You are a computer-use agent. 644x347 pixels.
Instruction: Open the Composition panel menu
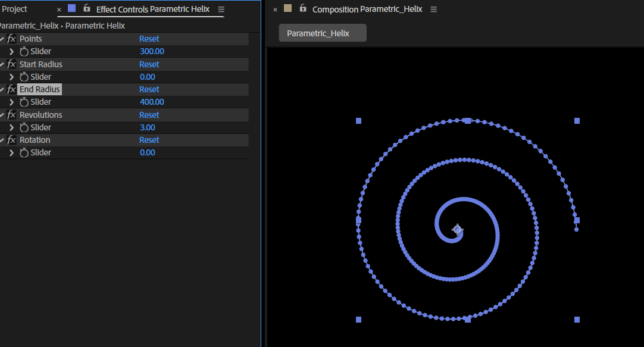tap(433, 10)
